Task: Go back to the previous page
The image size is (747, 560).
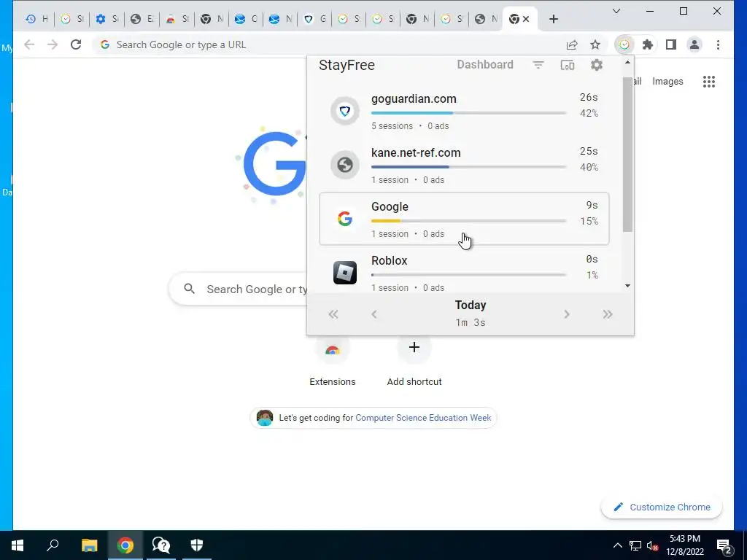Action: pos(29,44)
